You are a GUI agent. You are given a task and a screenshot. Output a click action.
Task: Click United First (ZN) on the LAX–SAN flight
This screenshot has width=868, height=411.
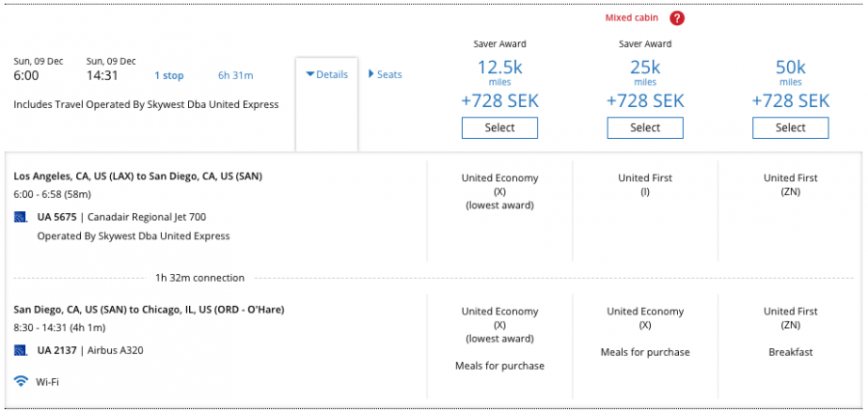point(791,185)
